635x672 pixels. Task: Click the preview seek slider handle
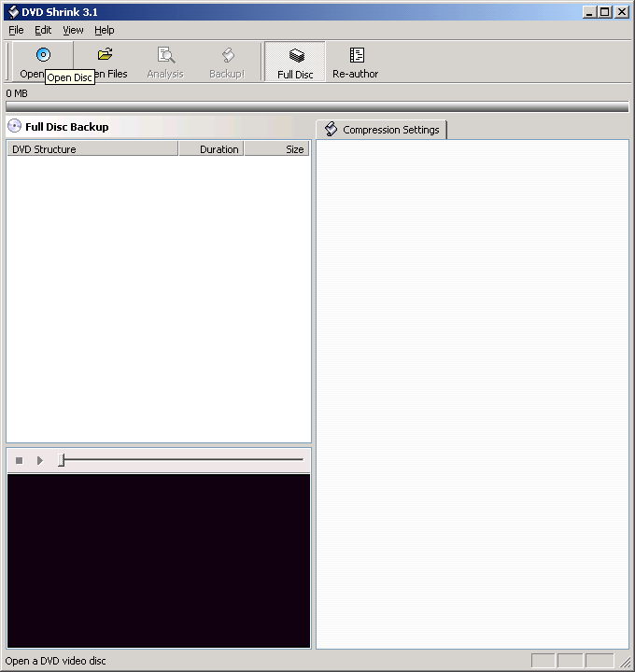coord(62,460)
